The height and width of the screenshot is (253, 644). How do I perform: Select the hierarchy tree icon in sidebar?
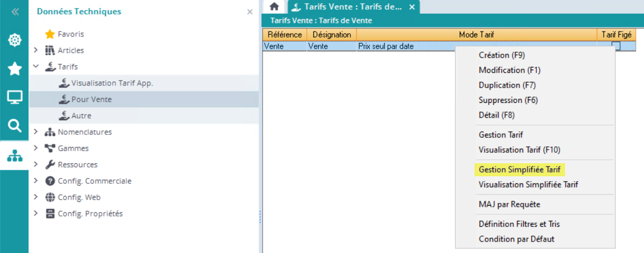point(14,155)
